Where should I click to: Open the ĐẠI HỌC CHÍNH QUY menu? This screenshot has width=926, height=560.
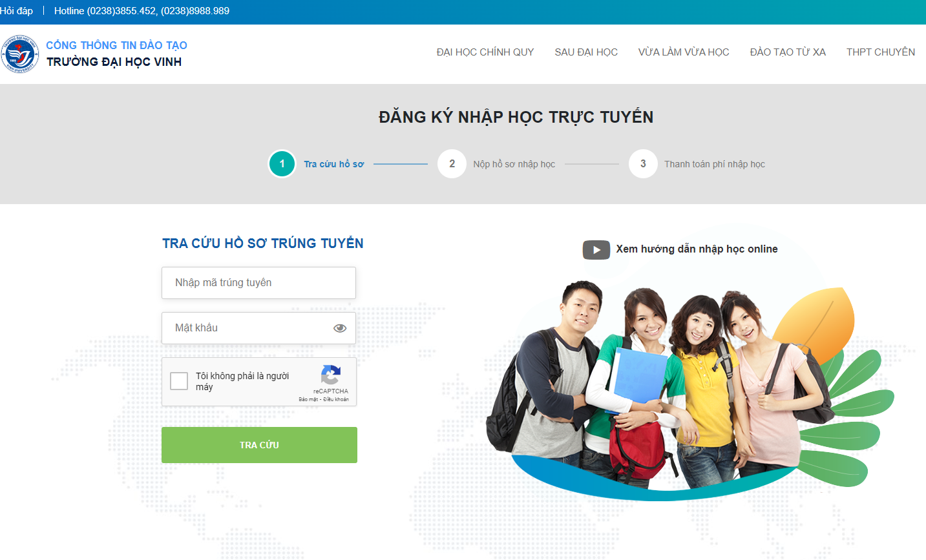pyautogui.click(x=485, y=52)
